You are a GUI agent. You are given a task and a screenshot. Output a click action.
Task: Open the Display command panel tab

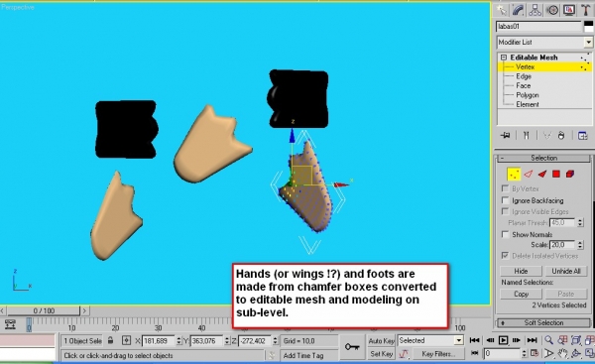click(569, 10)
